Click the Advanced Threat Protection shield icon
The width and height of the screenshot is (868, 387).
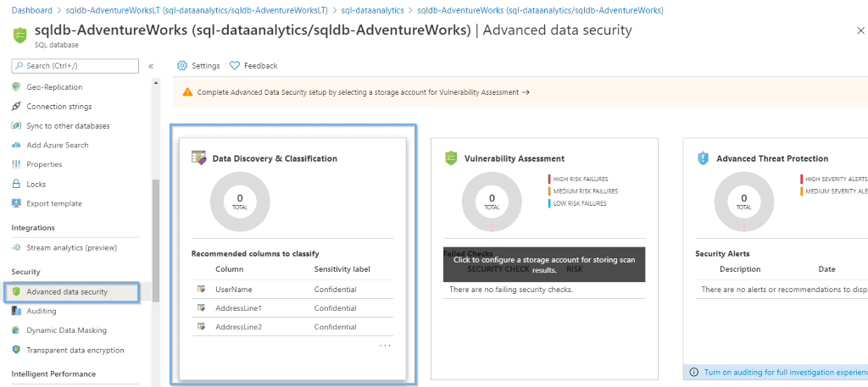tap(703, 158)
